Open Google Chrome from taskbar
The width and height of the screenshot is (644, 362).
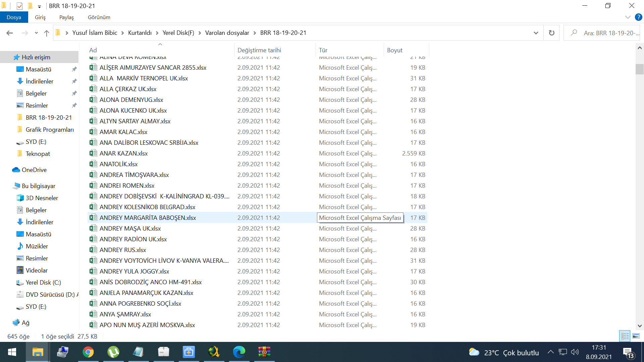coord(88,352)
